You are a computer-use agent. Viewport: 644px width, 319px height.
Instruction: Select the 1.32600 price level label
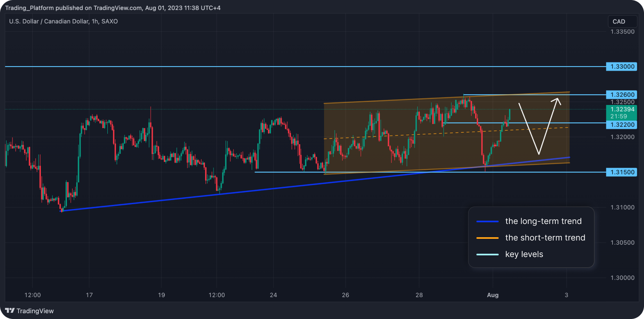coord(622,95)
